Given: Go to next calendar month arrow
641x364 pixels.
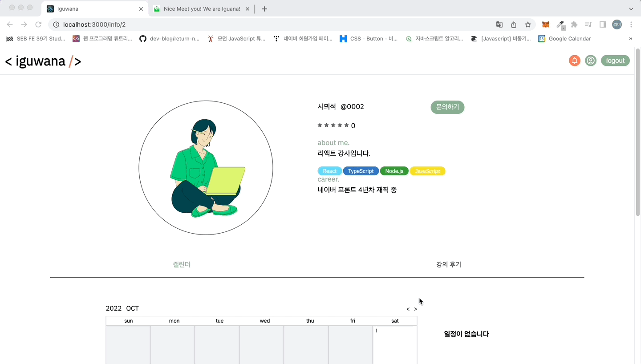Looking at the screenshot, I should point(416,309).
